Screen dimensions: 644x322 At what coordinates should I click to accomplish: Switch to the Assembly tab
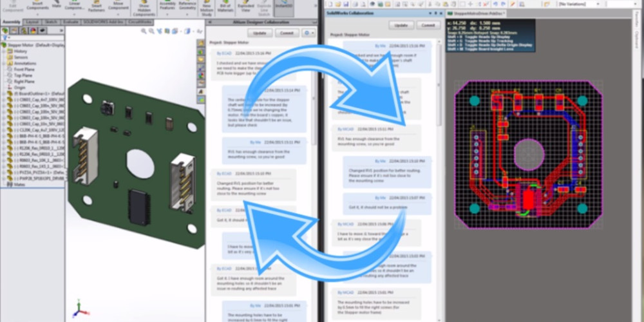[x=11, y=22]
